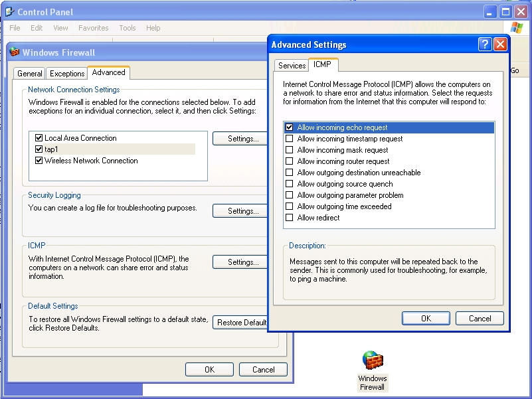
Task: Uncheck Allow incoming echo request
Action: point(289,127)
